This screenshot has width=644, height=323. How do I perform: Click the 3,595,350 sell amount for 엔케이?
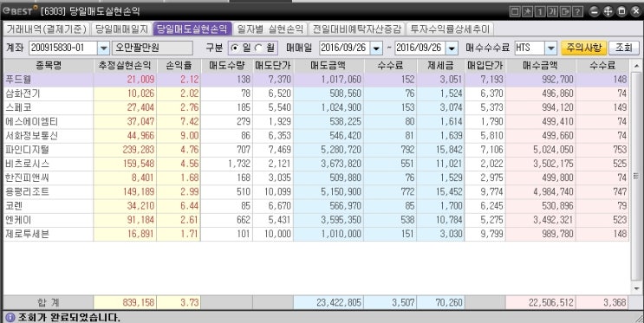tap(341, 220)
